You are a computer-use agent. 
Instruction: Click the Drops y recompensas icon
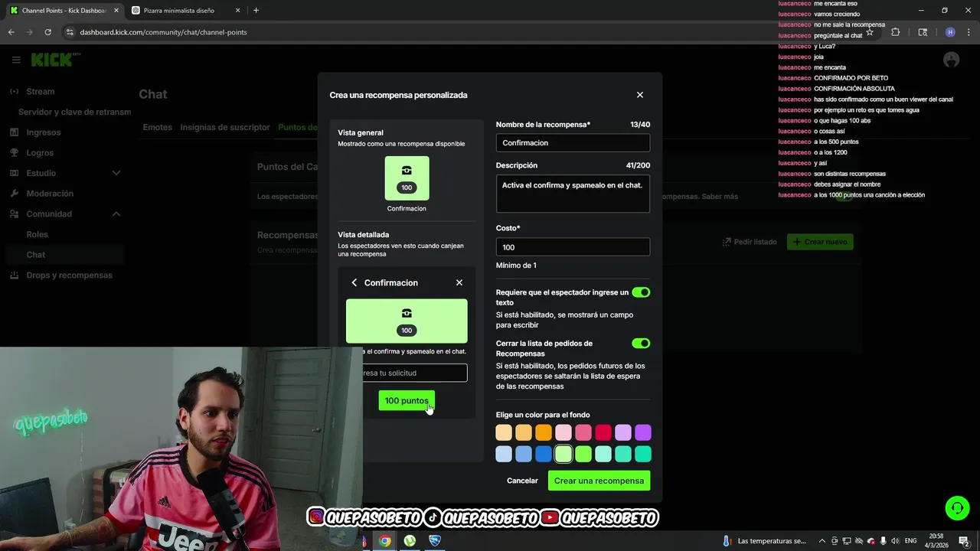coord(15,275)
